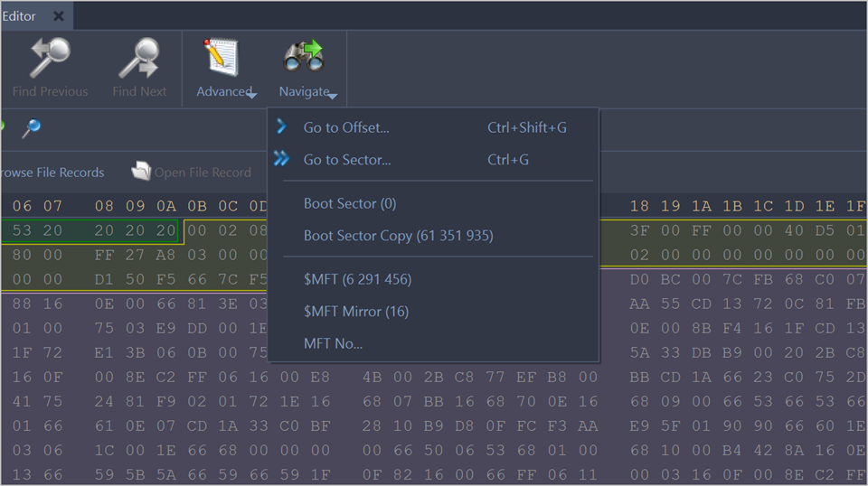Viewport: 868px width, 486px height.
Task: Expand the Advanced dropdown arrow
Action: click(252, 95)
